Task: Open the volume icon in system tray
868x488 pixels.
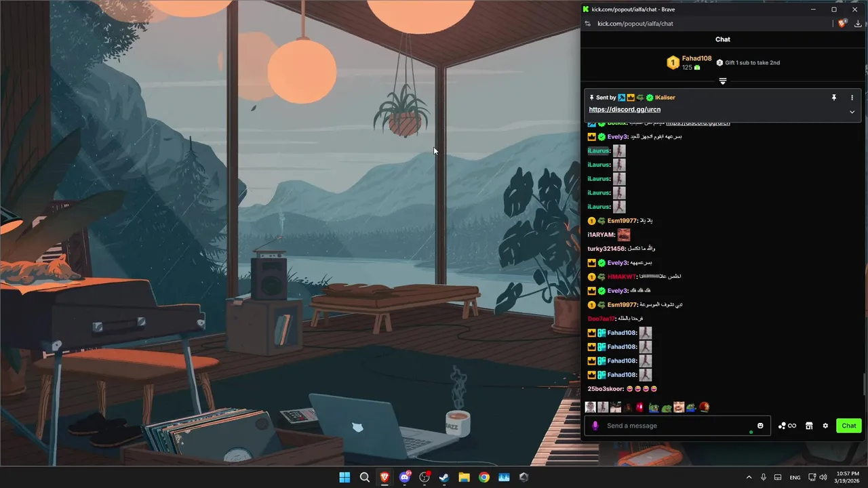Action: point(823,477)
